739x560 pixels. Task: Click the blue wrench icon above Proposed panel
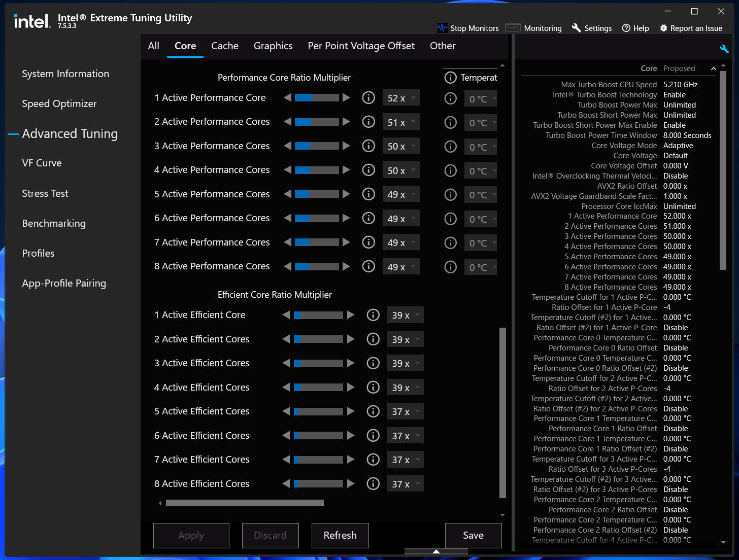724,49
